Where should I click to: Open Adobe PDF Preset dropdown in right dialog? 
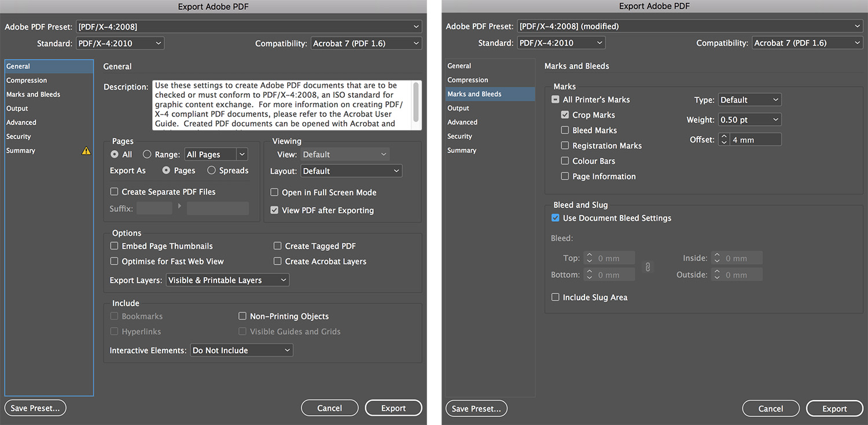690,26
